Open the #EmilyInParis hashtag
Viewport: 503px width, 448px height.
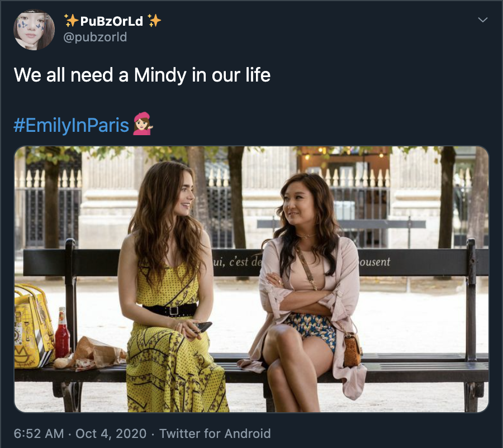point(71,125)
